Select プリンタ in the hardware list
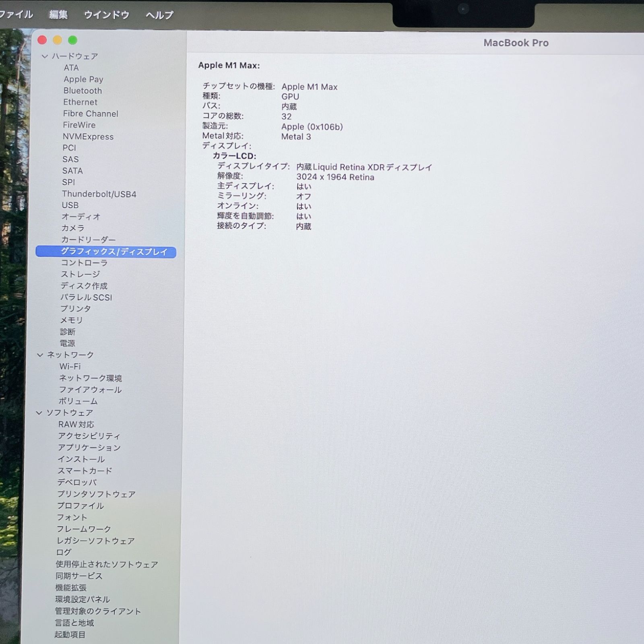Screen dimensions: 644x644 (75, 309)
